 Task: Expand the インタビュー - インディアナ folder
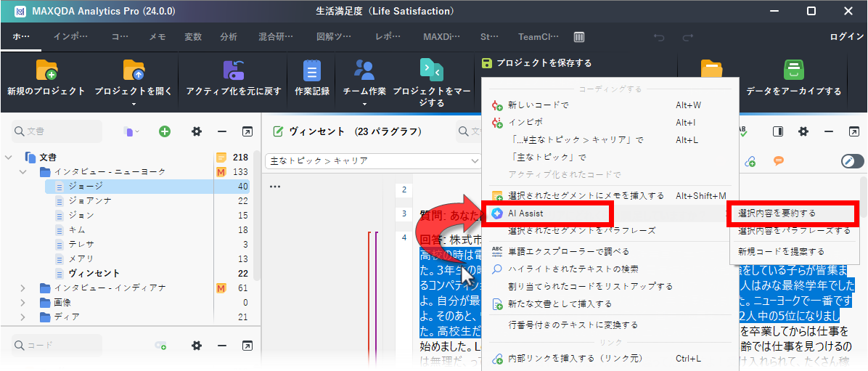click(x=22, y=288)
